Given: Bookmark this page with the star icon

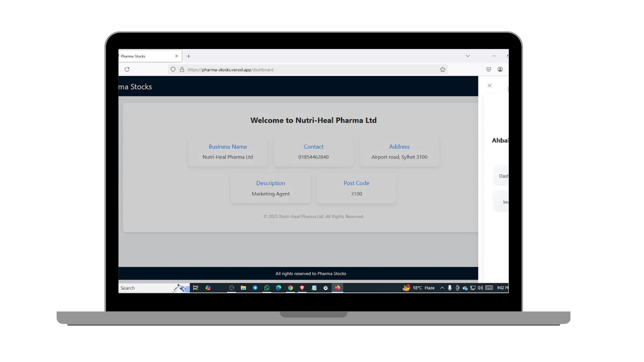Looking at the screenshot, I should point(442,69).
